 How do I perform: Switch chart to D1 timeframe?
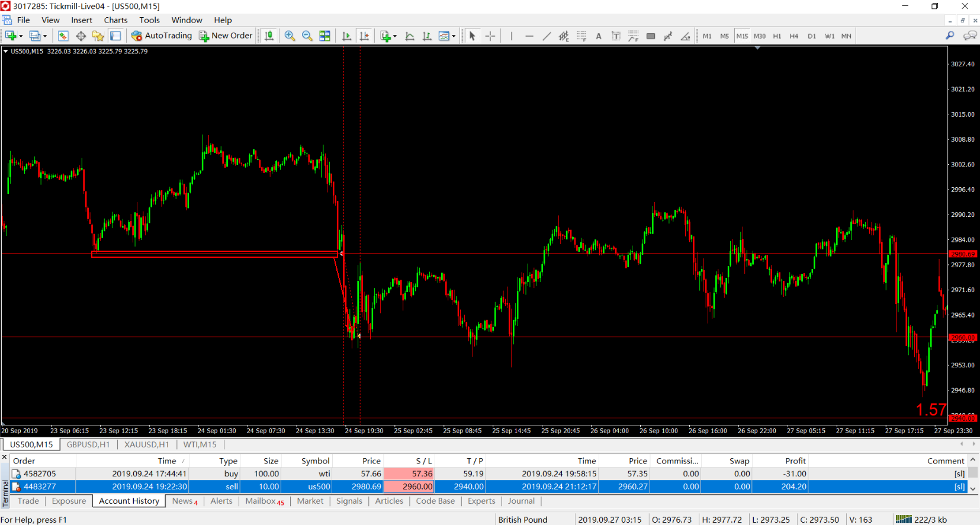(812, 36)
